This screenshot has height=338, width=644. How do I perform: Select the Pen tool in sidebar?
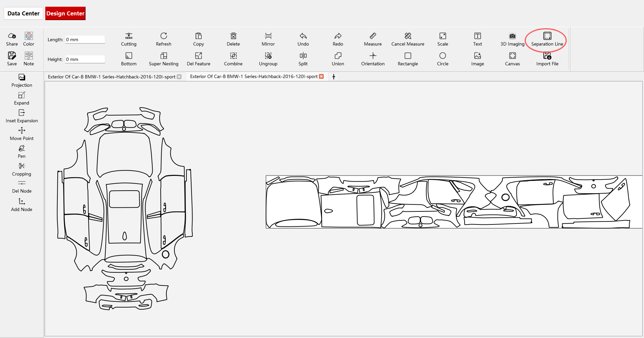coord(21,151)
